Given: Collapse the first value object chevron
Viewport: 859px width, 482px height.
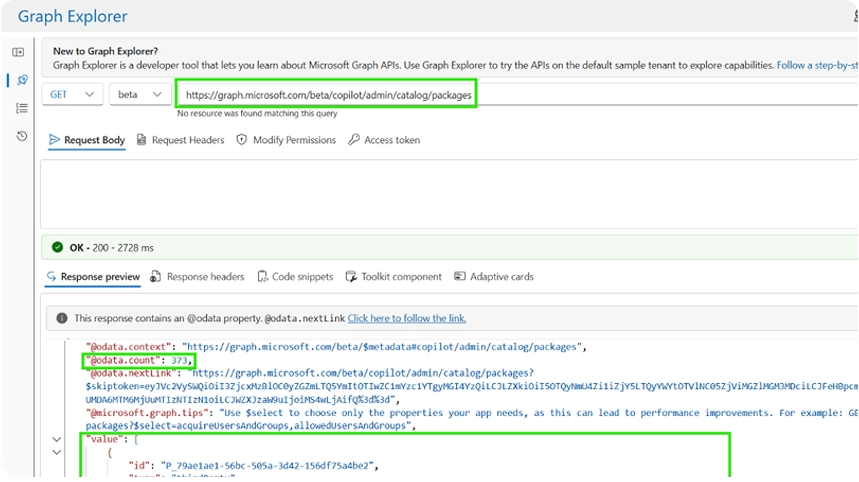Looking at the screenshot, I should [x=56, y=452].
